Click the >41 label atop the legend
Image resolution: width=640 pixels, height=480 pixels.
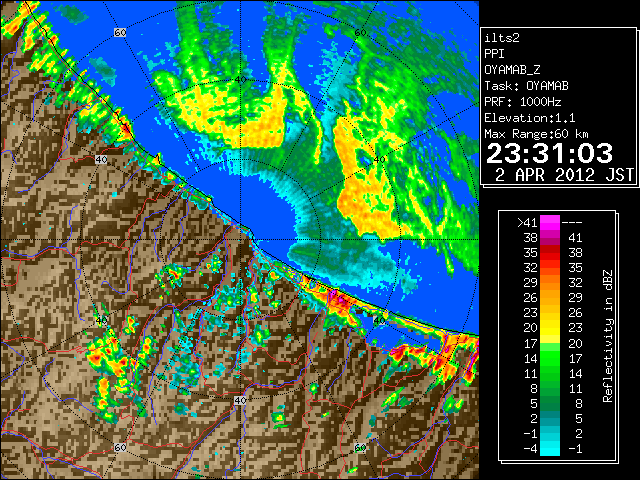pos(527,222)
